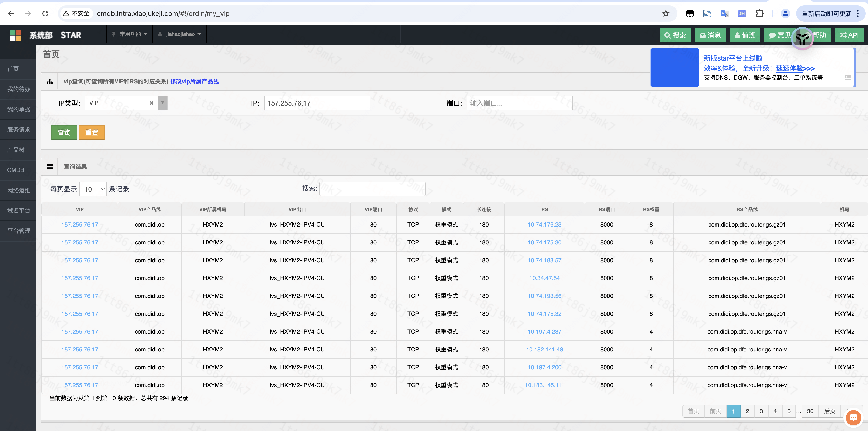This screenshot has width=868, height=431.
Task: Expand IP类型 dropdown arrow
Action: [163, 103]
